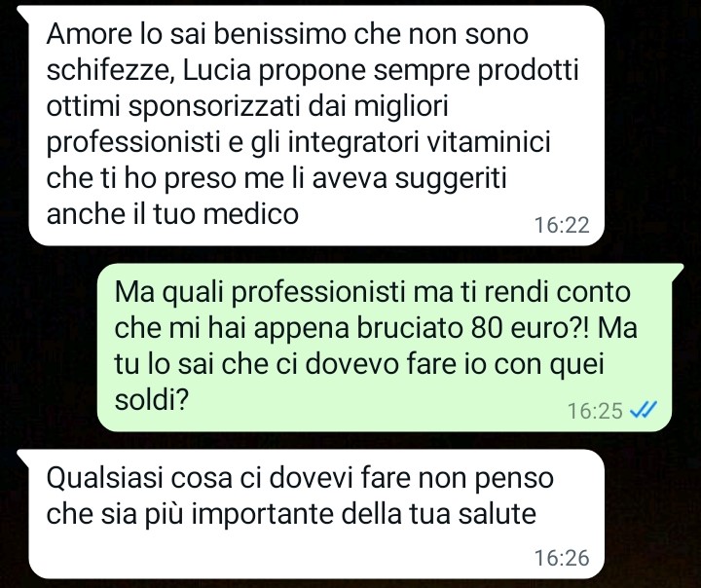Tap the 16:26 timestamp on the last message
The height and width of the screenshot is (588, 701).
pyautogui.click(x=562, y=558)
